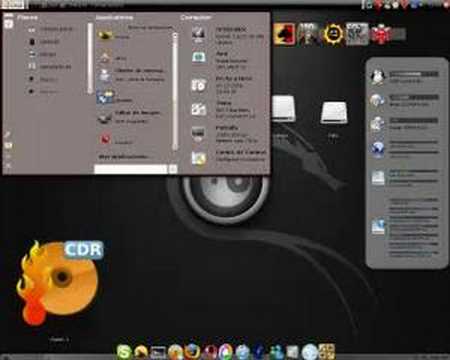Click the monitor-shaped icon in the dock
The height and width of the screenshot is (360, 450).
point(158,352)
